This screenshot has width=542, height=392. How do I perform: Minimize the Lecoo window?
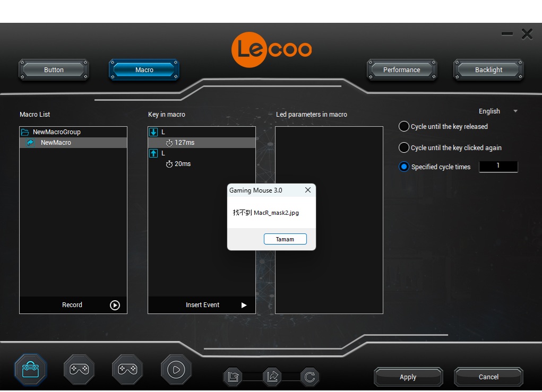click(507, 34)
